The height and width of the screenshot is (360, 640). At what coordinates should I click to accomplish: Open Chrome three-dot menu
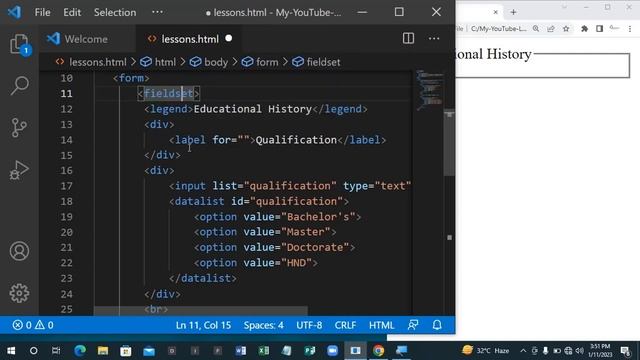(x=630, y=29)
